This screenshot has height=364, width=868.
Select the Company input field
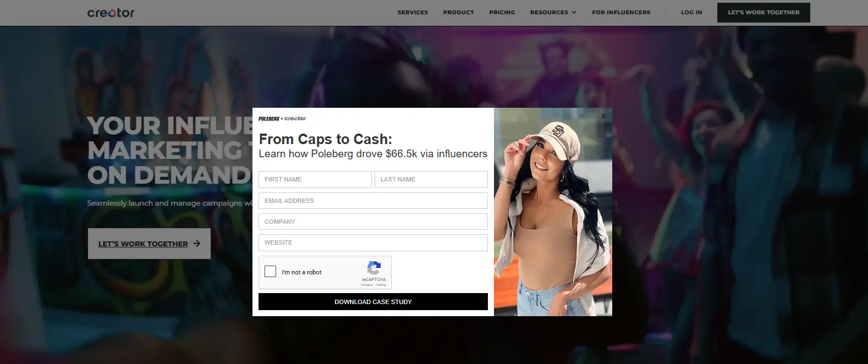click(373, 222)
